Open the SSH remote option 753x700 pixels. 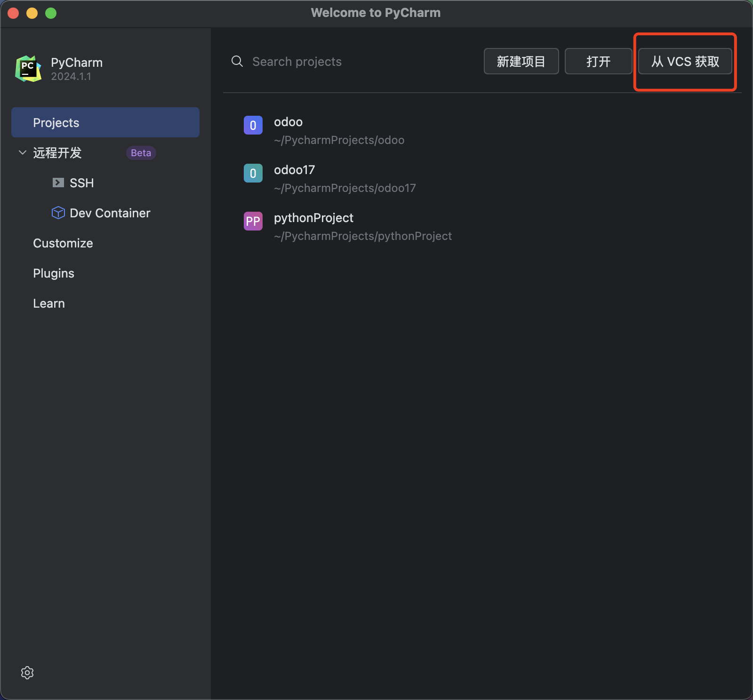(82, 183)
